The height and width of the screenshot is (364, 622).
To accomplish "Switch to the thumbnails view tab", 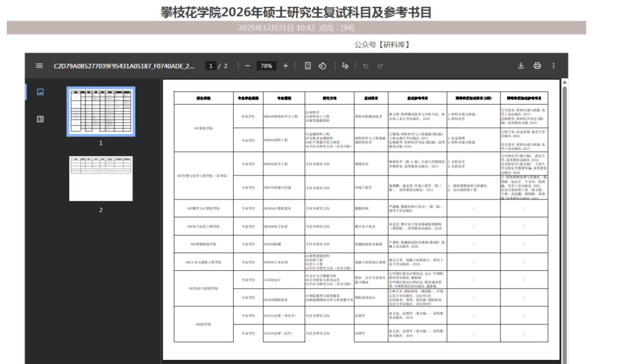I will point(40,92).
